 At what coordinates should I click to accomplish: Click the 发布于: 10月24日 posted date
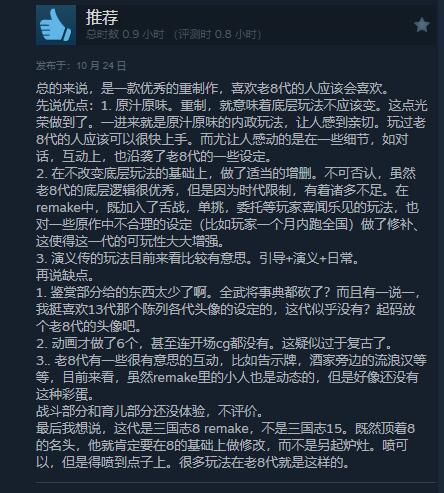(81, 66)
